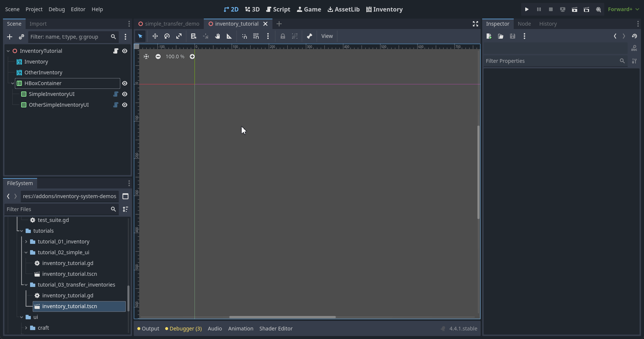Toggle visibility of InventoryTutorial node
This screenshot has width=644, height=339.
pos(125,51)
